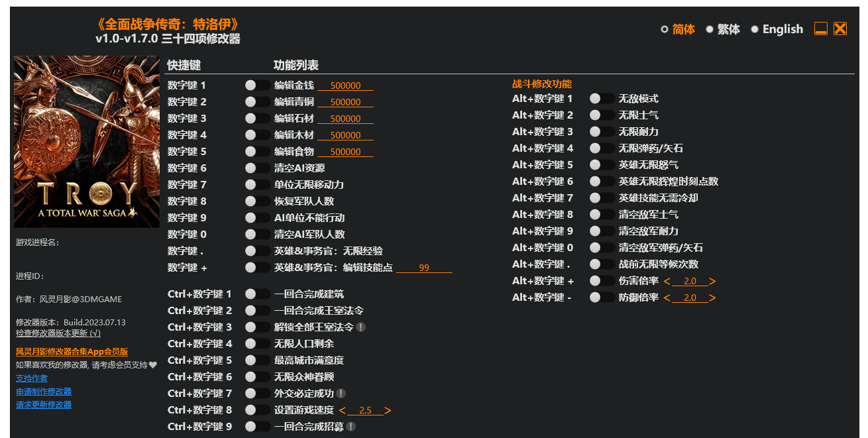
Task: Click the 编辑青铜 value field
Action: click(x=345, y=102)
